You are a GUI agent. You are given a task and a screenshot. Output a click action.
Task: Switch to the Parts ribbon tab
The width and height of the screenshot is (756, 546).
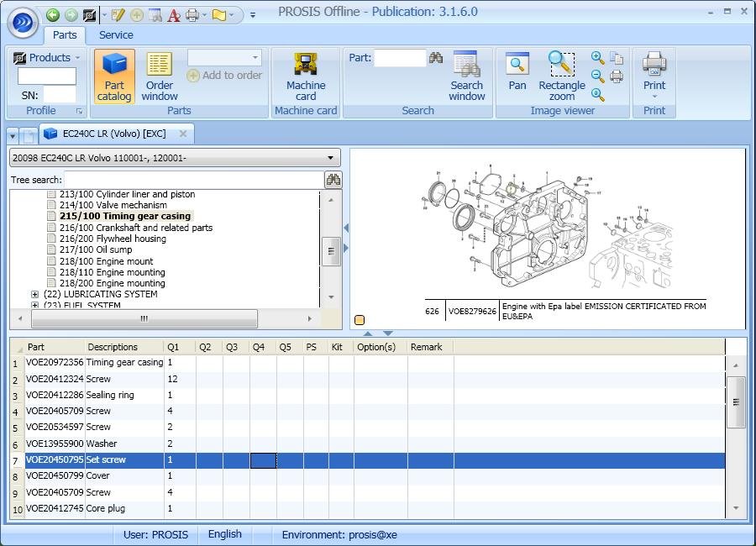(65, 35)
